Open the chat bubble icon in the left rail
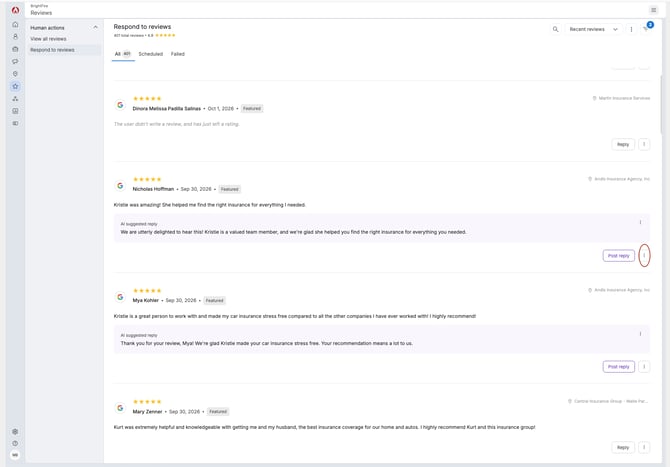Viewport: 670px width, 467px height. pyautogui.click(x=15, y=62)
